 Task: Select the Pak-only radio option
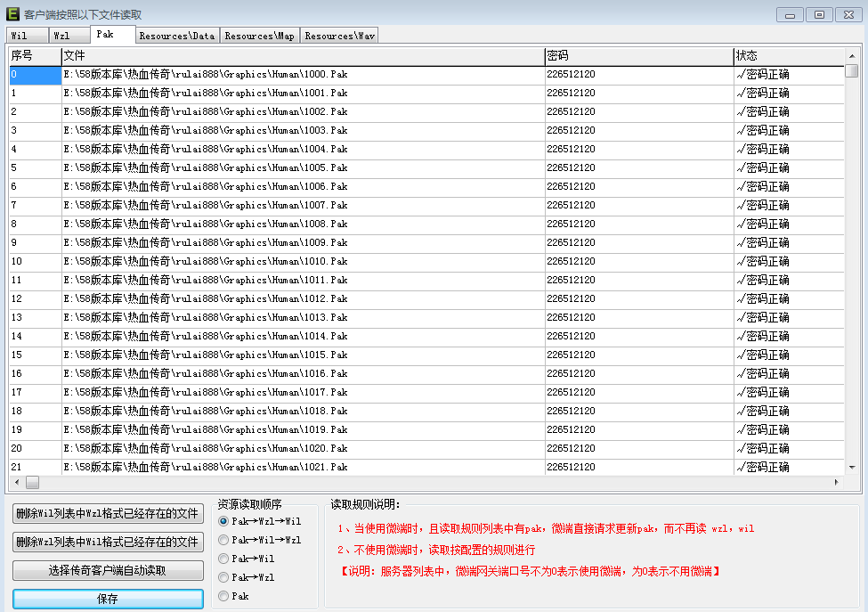pyautogui.click(x=223, y=596)
